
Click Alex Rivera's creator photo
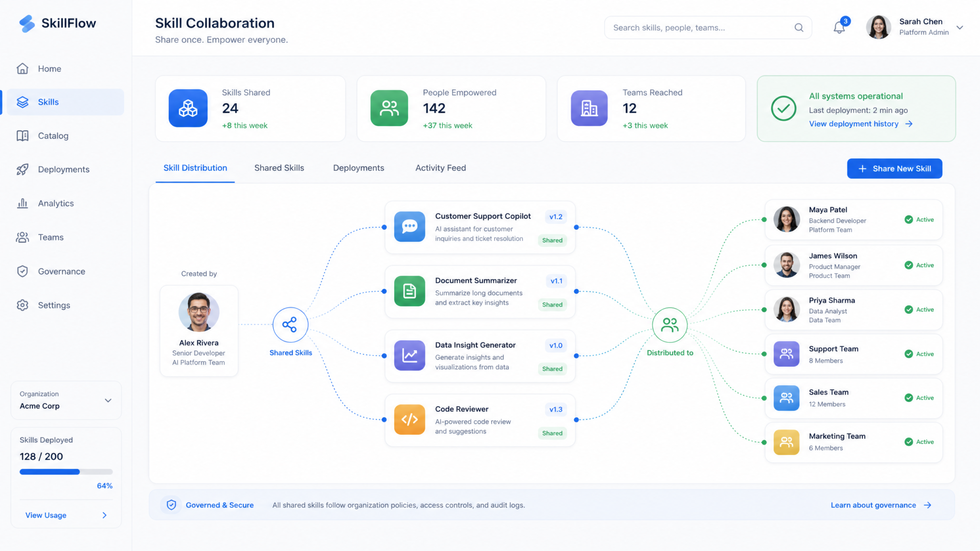coord(199,312)
